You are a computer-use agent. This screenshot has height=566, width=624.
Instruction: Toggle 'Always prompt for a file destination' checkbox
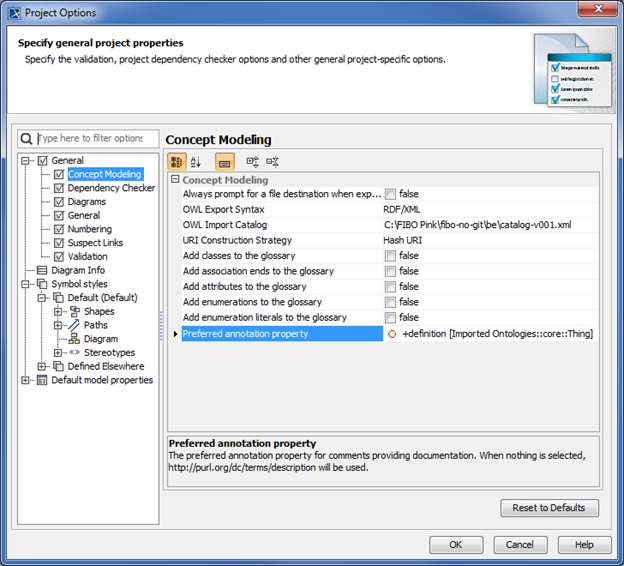click(390, 194)
